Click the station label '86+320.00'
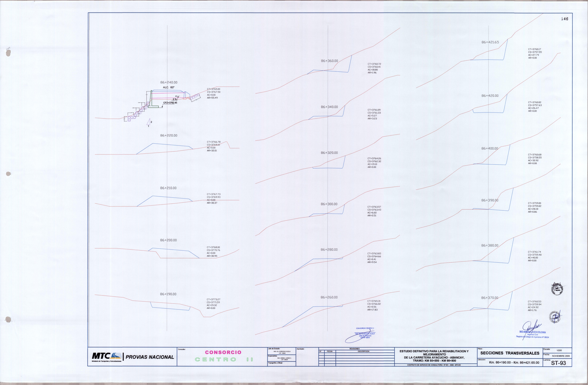This screenshot has width=588, height=385. tap(329, 153)
